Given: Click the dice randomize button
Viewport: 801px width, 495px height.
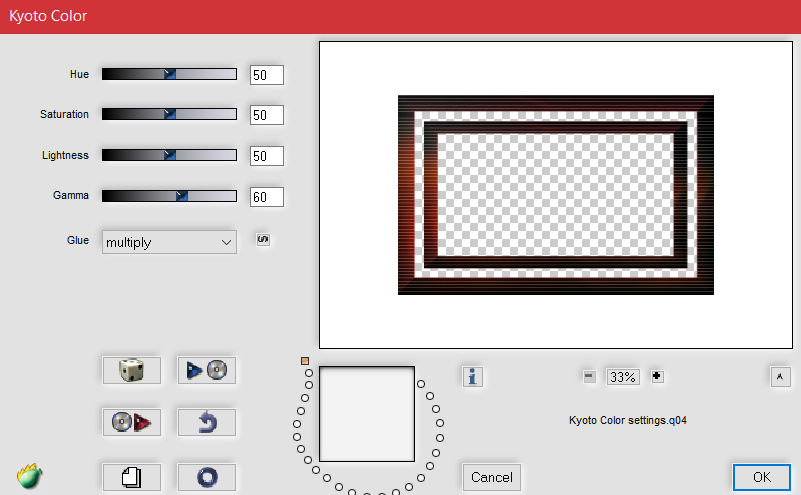Looking at the screenshot, I should click(x=132, y=370).
